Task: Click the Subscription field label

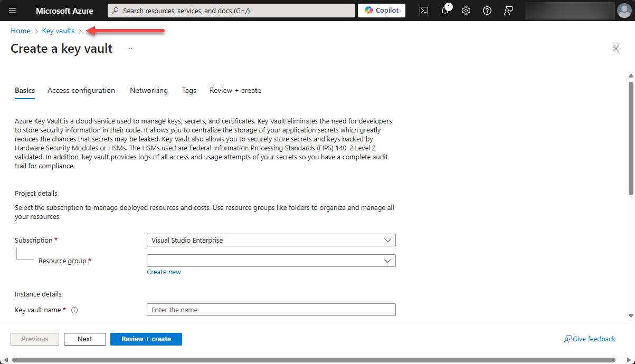Action: (34, 241)
